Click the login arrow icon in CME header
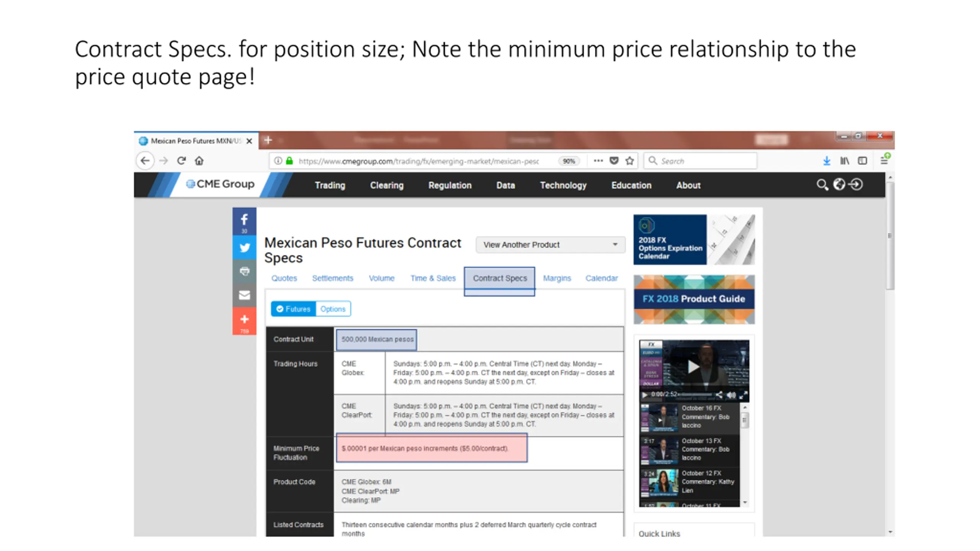The image size is (980, 551). pyautogui.click(x=856, y=184)
